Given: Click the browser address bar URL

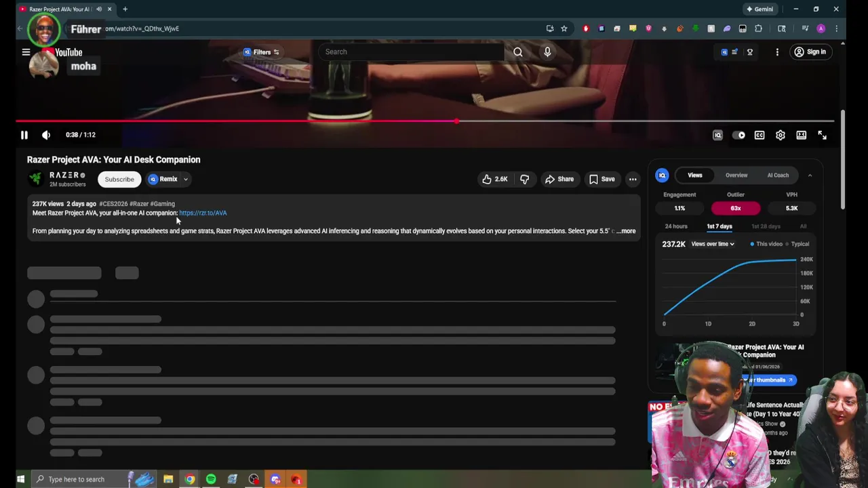Looking at the screenshot, I should tap(142, 28).
